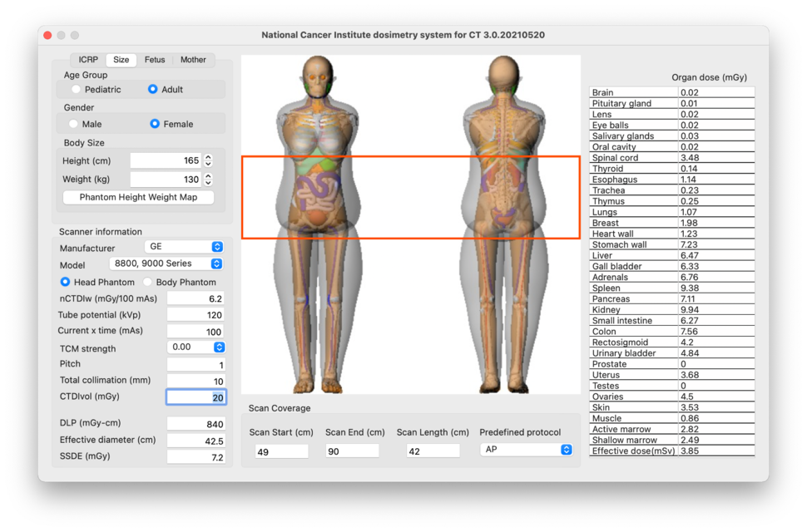Click the CTDIvol input field
807x532 pixels.
(196, 397)
